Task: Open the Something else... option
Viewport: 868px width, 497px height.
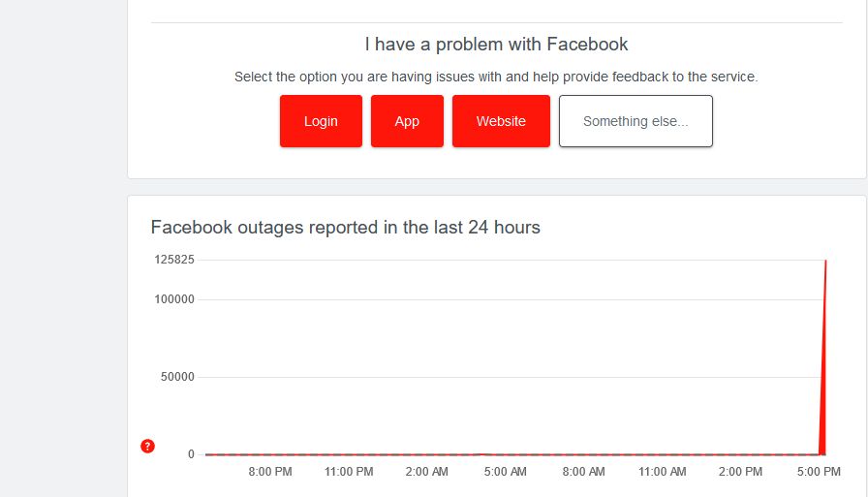Action: (x=635, y=121)
